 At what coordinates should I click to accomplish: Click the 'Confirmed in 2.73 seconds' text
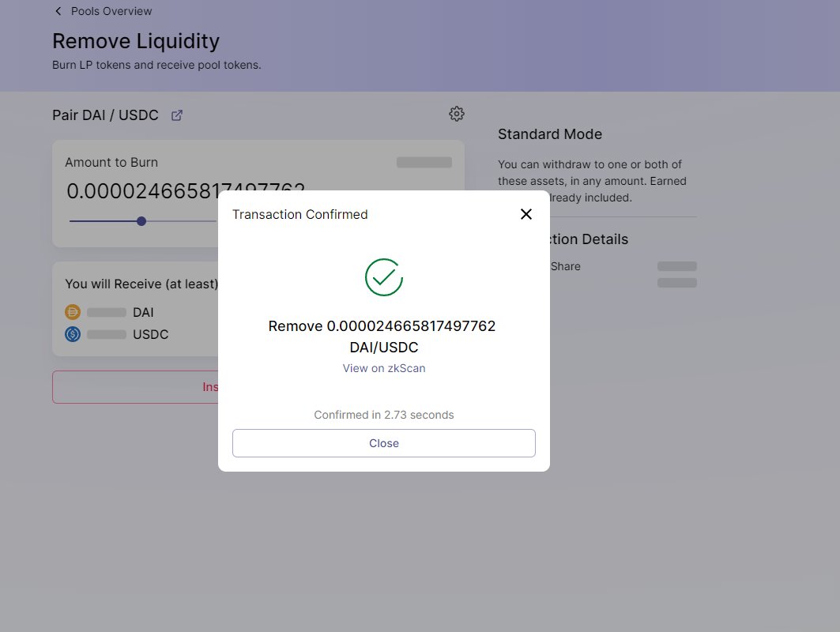click(x=383, y=415)
